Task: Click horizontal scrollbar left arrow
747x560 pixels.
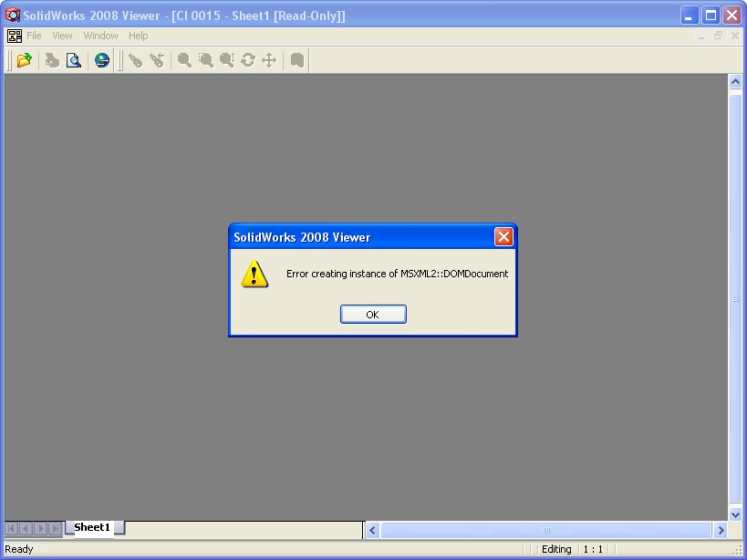Action: click(x=372, y=530)
